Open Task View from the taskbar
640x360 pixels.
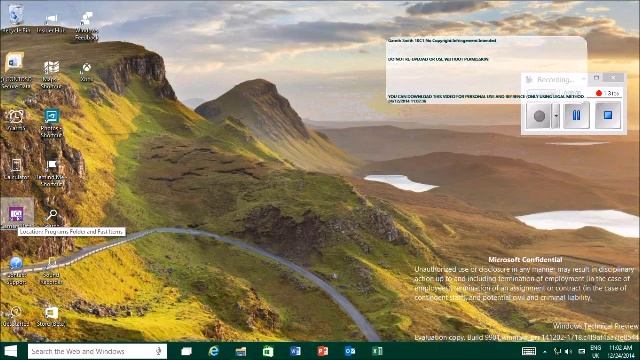tap(187, 351)
